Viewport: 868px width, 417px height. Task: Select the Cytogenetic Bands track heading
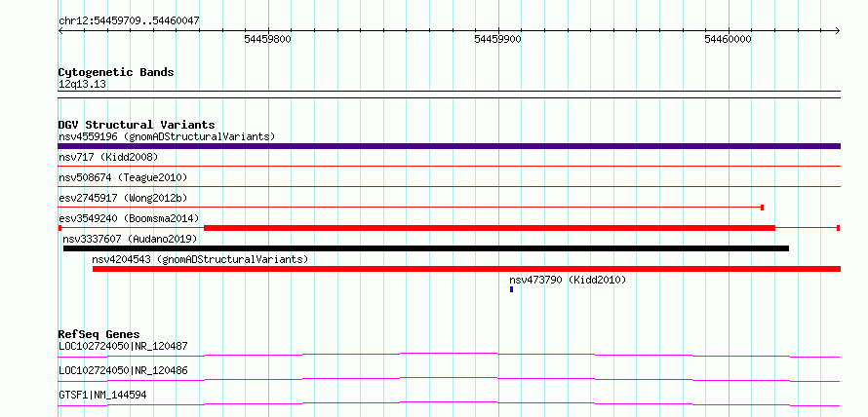tap(116, 72)
